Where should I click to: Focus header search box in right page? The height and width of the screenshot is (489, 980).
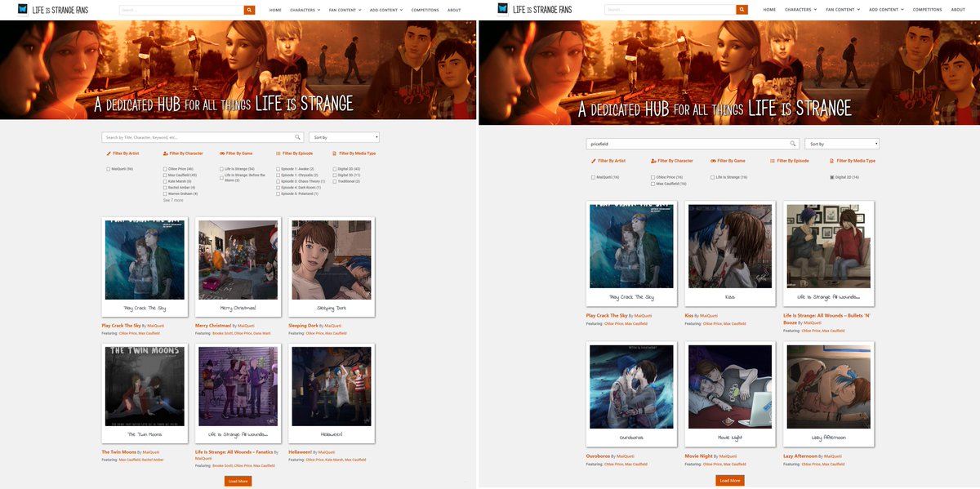point(670,10)
